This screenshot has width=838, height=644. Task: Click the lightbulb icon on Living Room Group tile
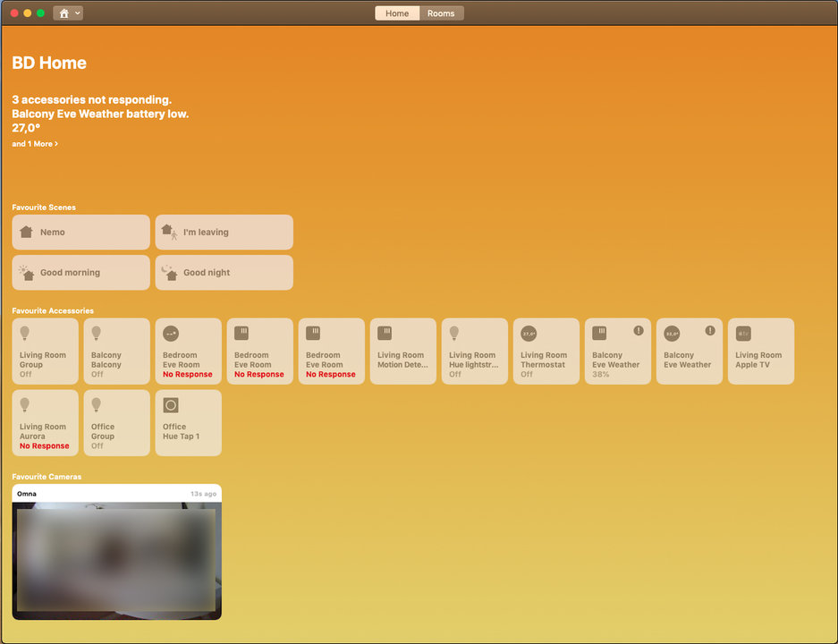[24, 333]
